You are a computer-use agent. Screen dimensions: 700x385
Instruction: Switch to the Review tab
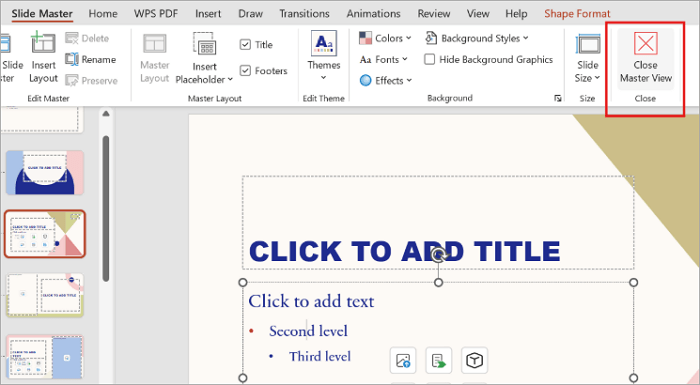(x=434, y=14)
